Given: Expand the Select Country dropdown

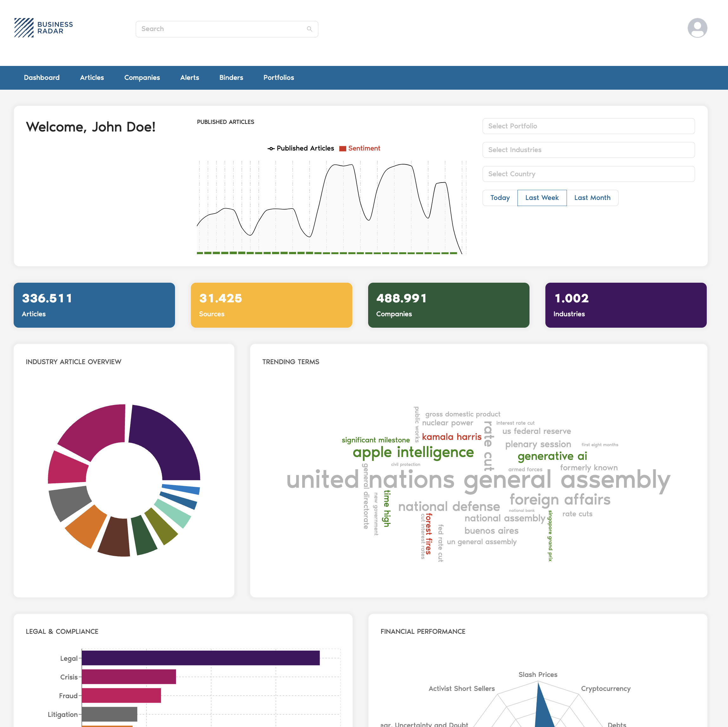Looking at the screenshot, I should tap(588, 174).
